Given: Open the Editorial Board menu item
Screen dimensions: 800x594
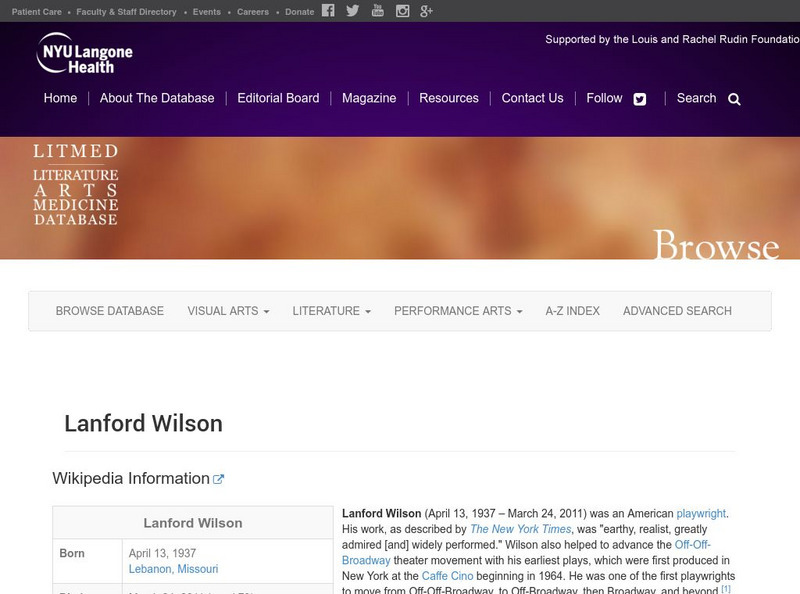Looking at the screenshot, I should point(277,98).
